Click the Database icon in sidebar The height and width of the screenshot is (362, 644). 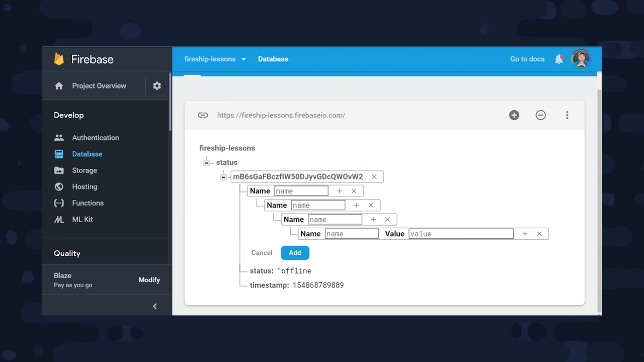point(59,154)
